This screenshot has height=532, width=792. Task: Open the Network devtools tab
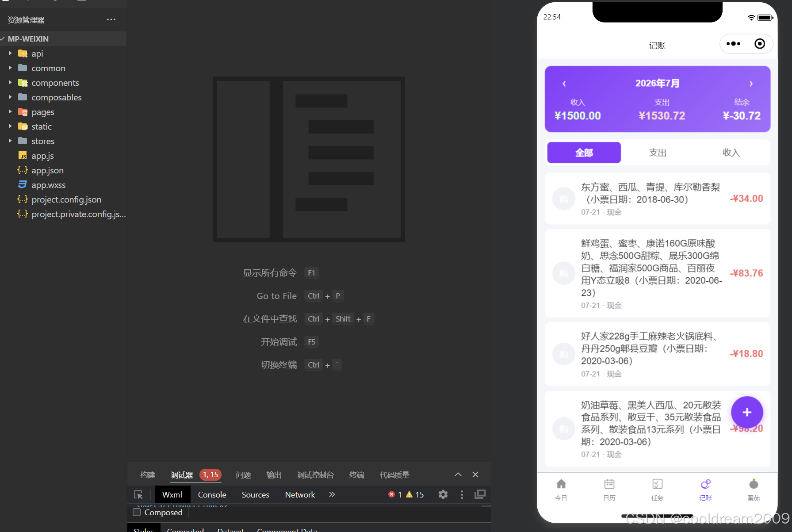click(x=300, y=495)
